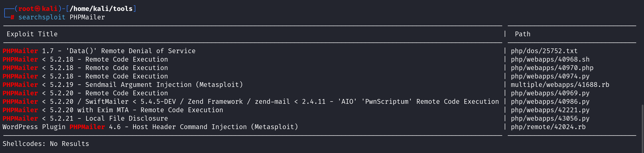Select the multiple/webapps/41688.rb Metasploit path

tap(560, 85)
